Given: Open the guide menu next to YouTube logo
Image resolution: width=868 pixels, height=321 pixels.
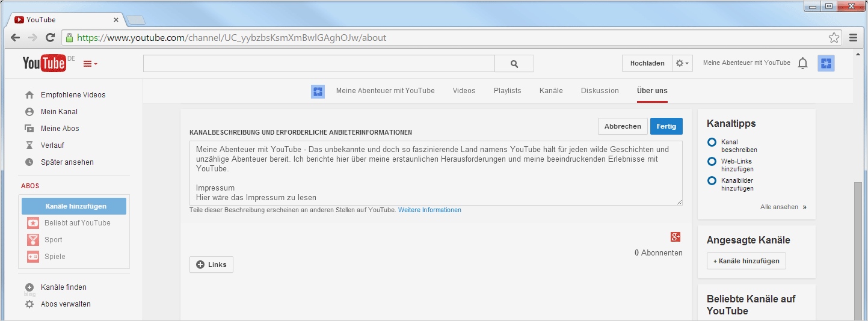Looking at the screenshot, I should 90,64.
